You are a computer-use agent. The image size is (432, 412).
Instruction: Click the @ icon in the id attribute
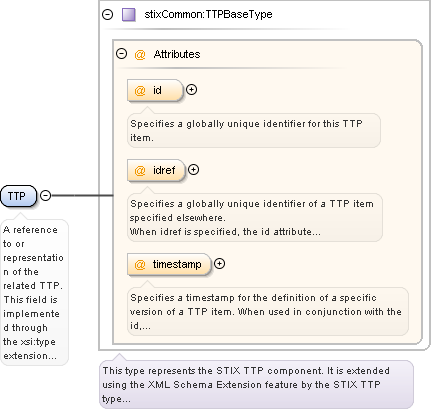140,90
